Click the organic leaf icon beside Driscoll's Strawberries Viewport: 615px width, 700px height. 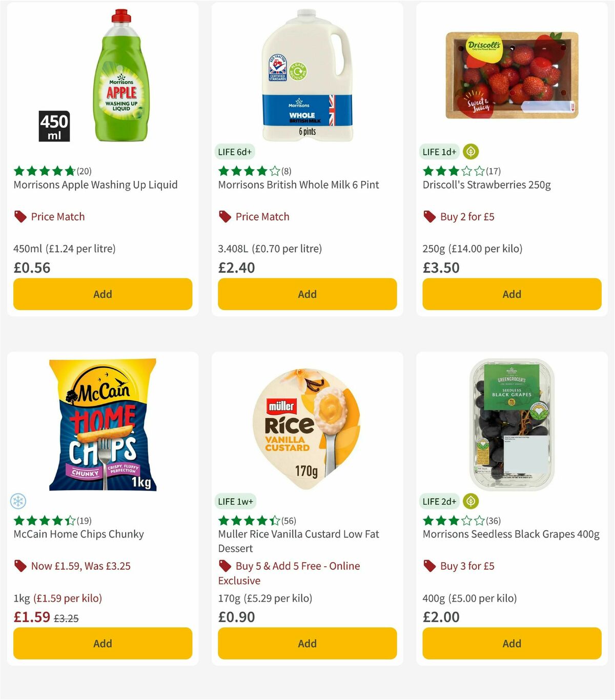469,152
